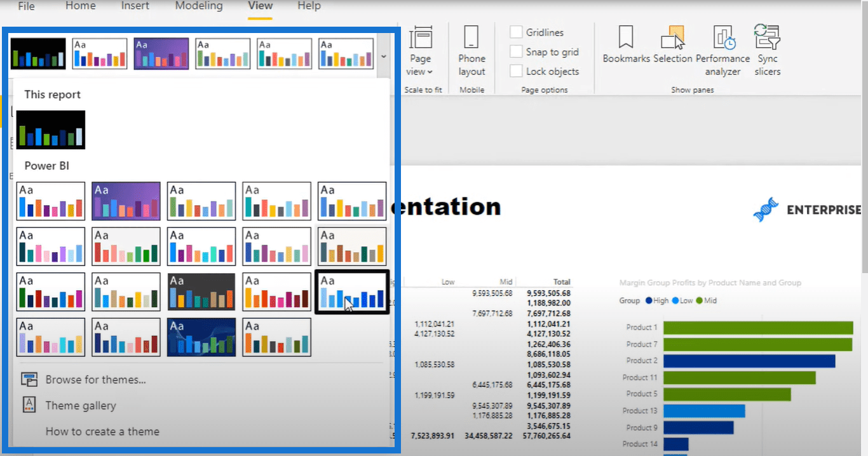Click the Low total 7,523,893.91
Screen dimensions: 868x456
432,436
